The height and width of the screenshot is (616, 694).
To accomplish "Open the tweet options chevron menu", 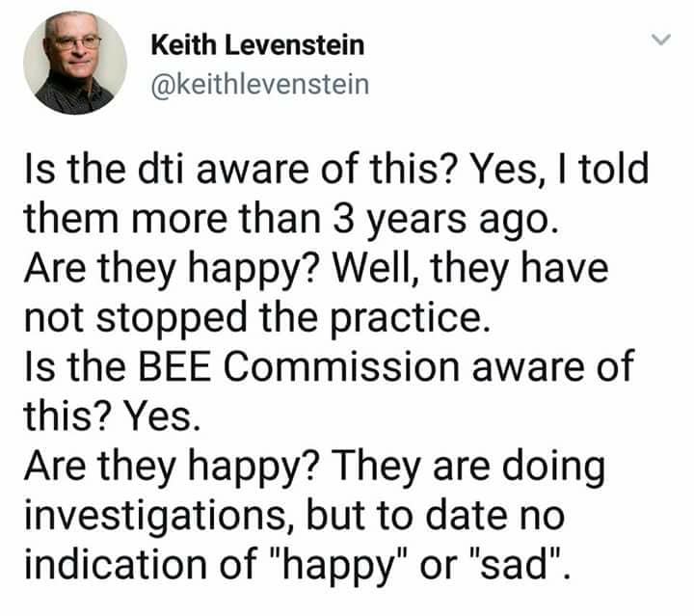I will (661, 40).
